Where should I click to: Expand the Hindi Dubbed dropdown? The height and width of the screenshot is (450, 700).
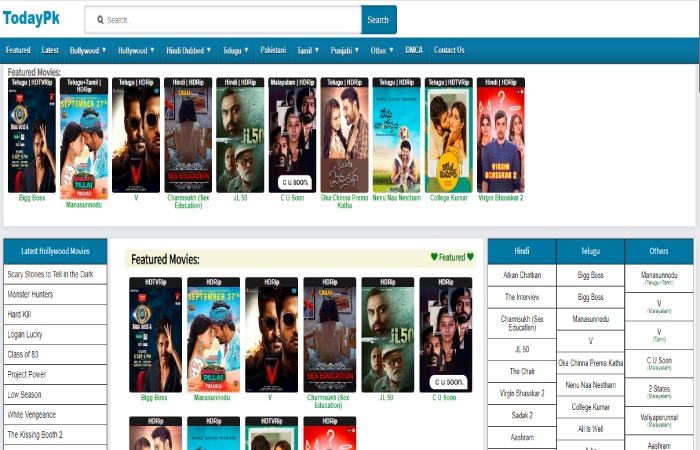[x=188, y=50]
